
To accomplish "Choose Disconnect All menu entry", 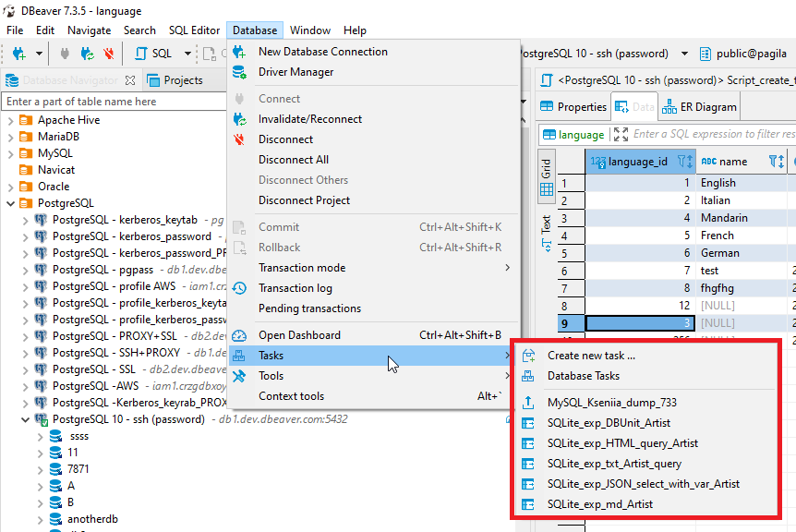I will pyautogui.click(x=374, y=160).
